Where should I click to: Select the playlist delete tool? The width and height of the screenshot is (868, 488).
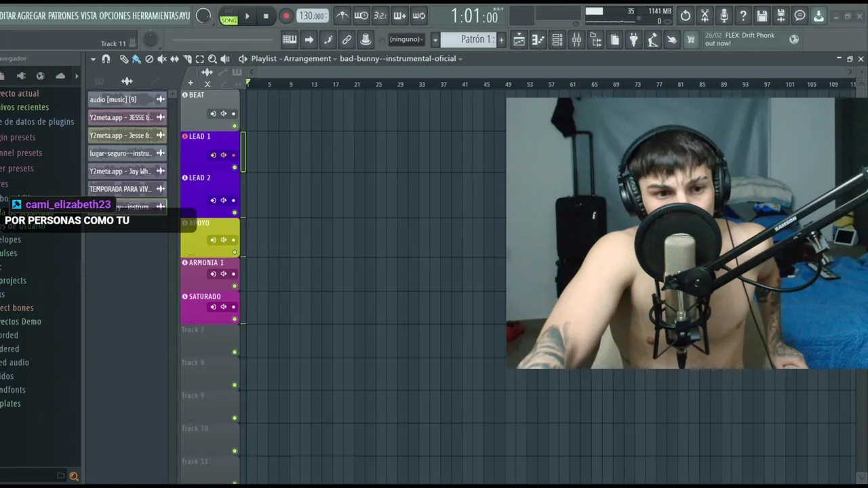pos(149,59)
